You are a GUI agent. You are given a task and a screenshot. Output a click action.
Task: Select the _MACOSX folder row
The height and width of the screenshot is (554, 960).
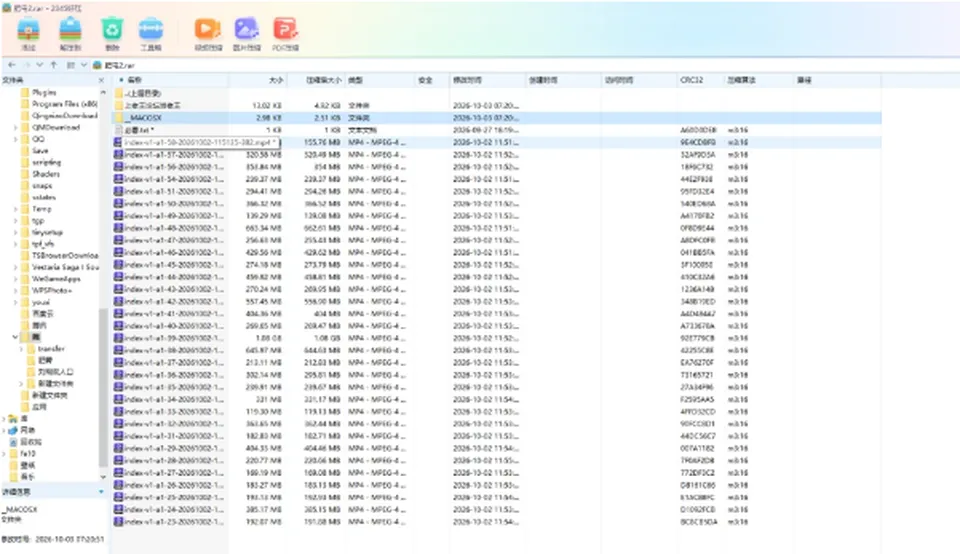497,118
